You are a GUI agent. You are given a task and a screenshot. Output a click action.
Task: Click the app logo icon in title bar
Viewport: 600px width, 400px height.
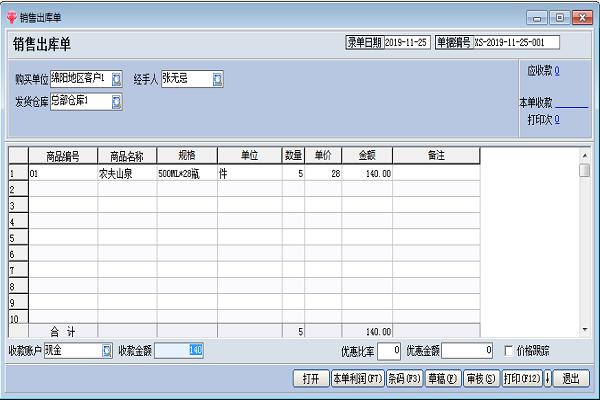[x=12, y=18]
